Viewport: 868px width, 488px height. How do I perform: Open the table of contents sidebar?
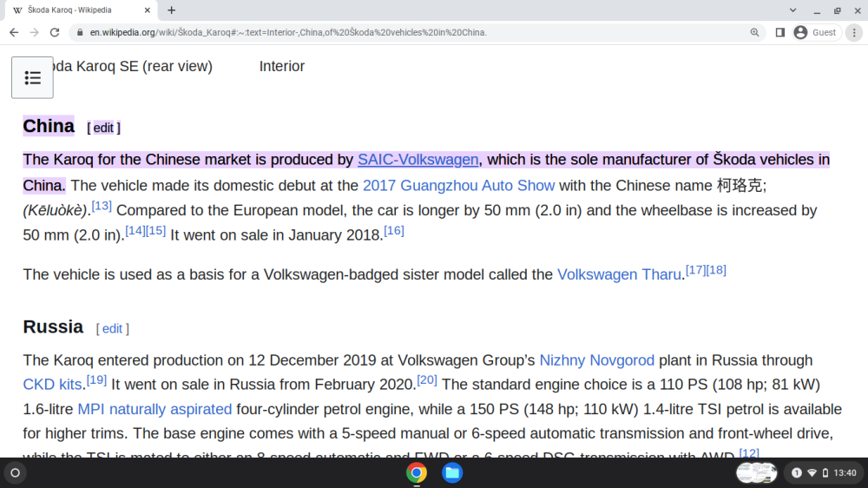pos(32,77)
